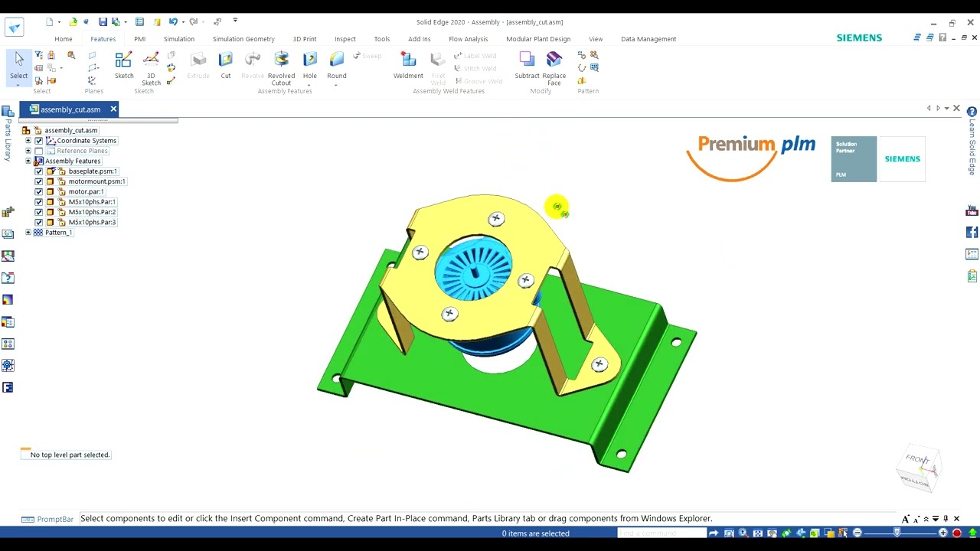This screenshot has height=551, width=980.
Task: Click the Replace Face tool
Action: 554,68
